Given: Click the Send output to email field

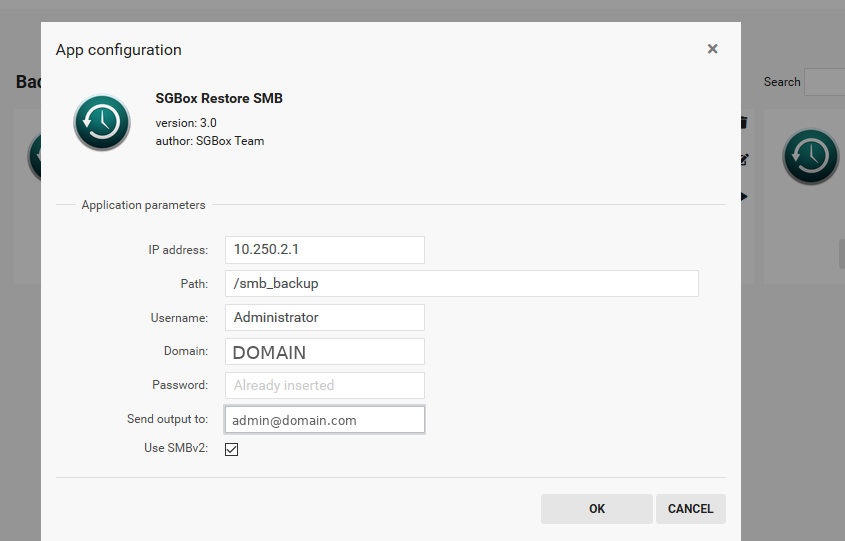Looking at the screenshot, I should pos(324,419).
